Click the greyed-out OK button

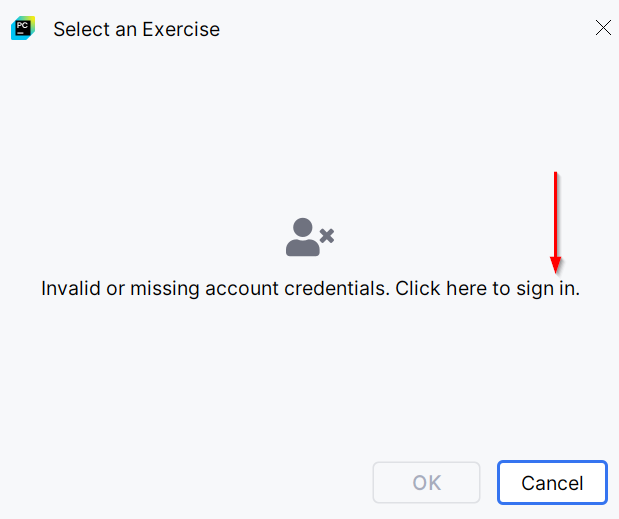426,483
